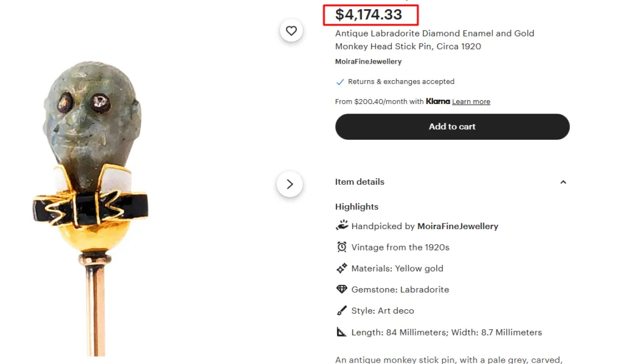Click the vintage clock icon
Image resolution: width=623 pixels, height=364 pixels.
click(342, 247)
